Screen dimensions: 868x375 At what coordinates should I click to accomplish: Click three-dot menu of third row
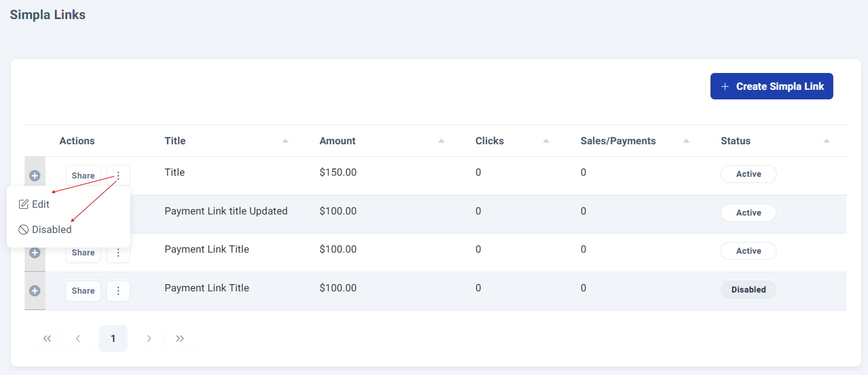click(118, 253)
